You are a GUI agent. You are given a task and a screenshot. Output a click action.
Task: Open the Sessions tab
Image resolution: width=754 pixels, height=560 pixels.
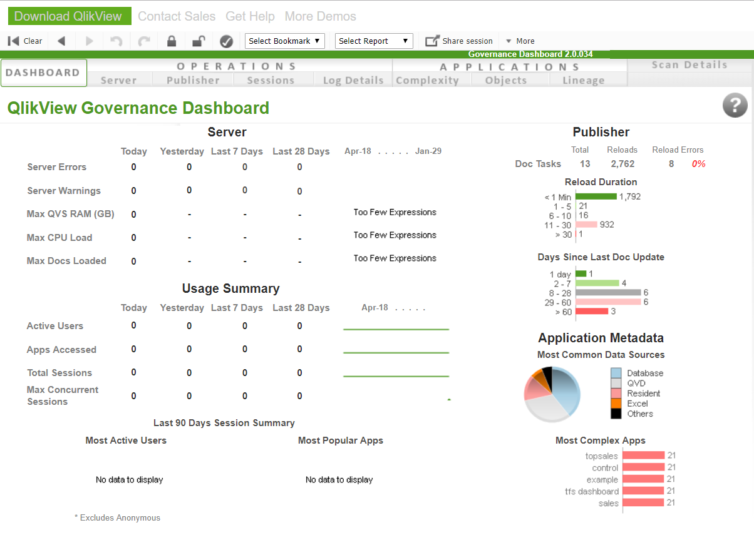(x=271, y=80)
